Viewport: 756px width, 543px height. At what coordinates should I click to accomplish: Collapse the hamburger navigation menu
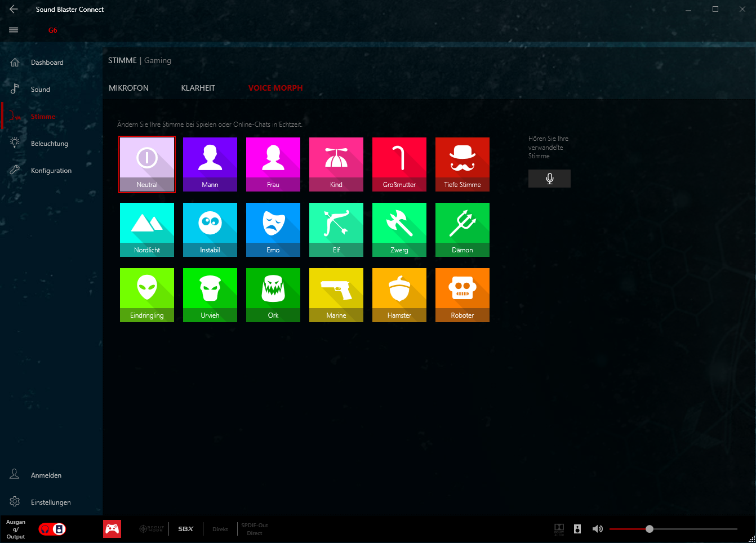[14, 30]
